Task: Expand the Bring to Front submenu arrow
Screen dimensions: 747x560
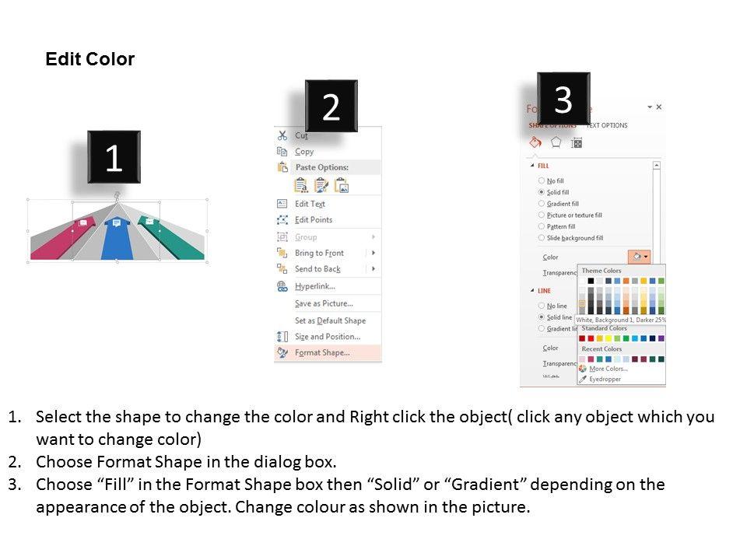Action: click(373, 253)
